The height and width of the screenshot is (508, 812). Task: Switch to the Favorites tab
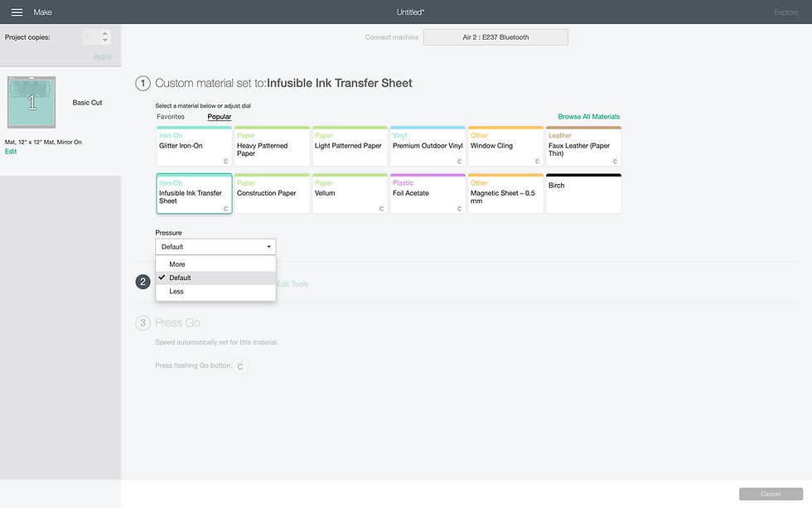[x=171, y=117]
